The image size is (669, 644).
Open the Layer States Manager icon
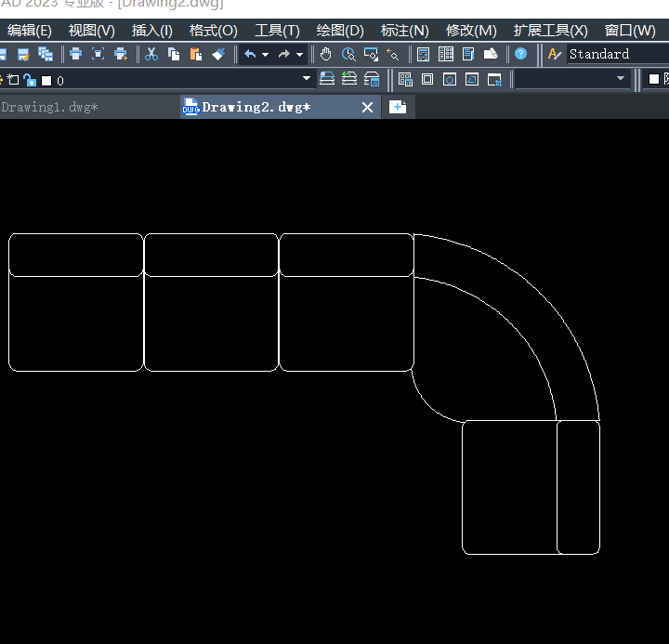[x=372, y=79]
